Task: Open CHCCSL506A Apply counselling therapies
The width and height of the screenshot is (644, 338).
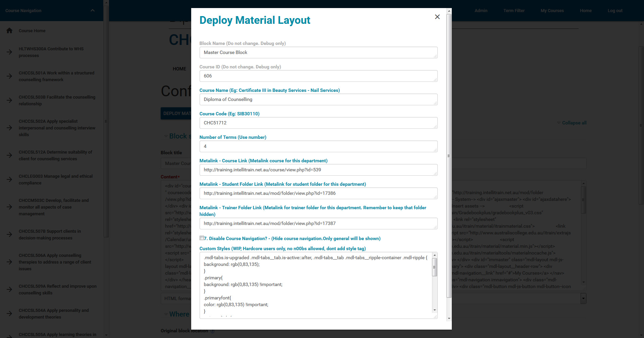Action: tap(55, 262)
